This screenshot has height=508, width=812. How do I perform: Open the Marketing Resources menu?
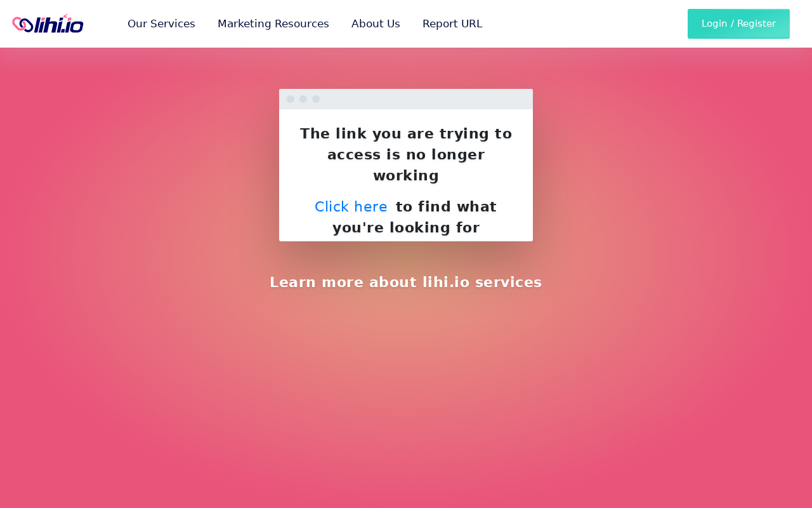pyautogui.click(x=273, y=23)
